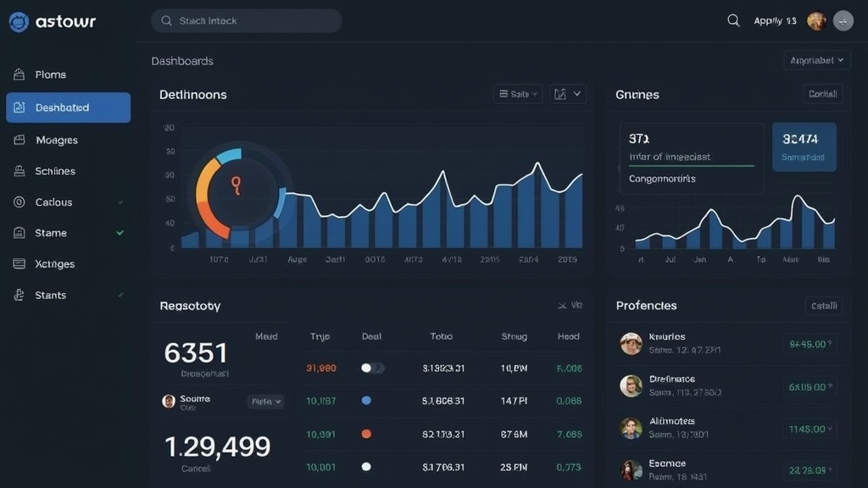Expand the chevron next to chart type icon
Image resolution: width=868 pixels, height=488 pixels.
[x=576, y=94]
